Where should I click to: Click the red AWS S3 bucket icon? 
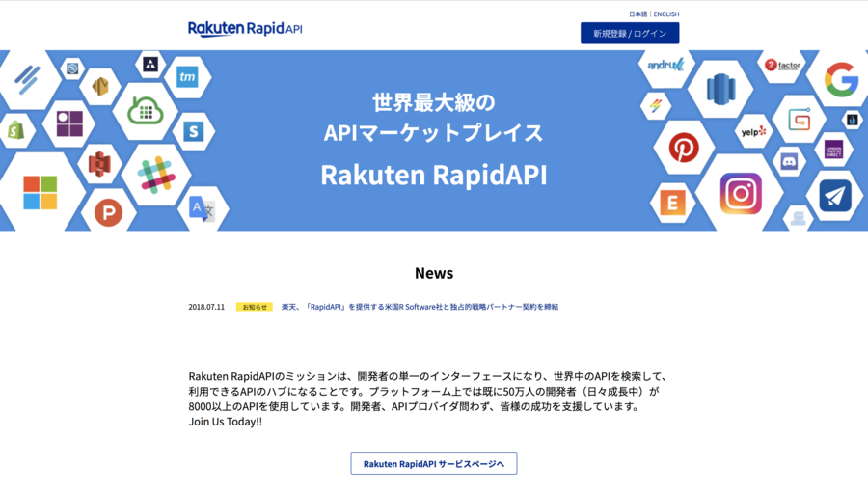(x=99, y=164)
